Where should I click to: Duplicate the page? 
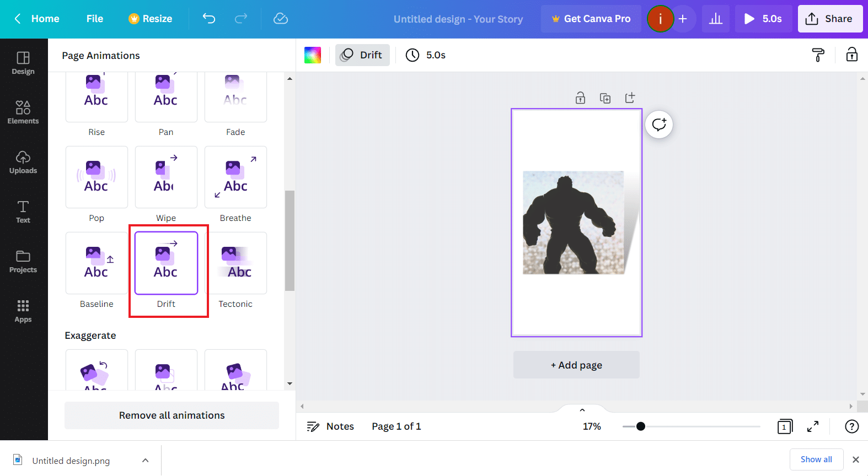pyautogui.click(x=605, y=98)
